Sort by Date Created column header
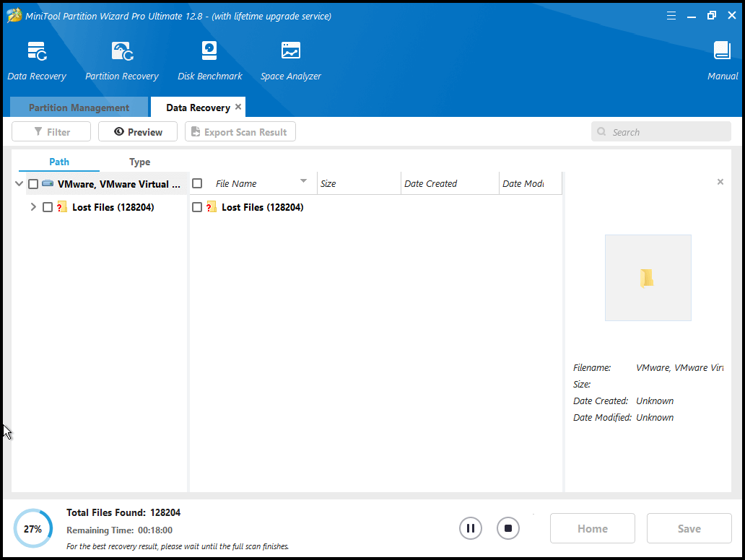This screenshot has height=560, width=745. [450, 183]
